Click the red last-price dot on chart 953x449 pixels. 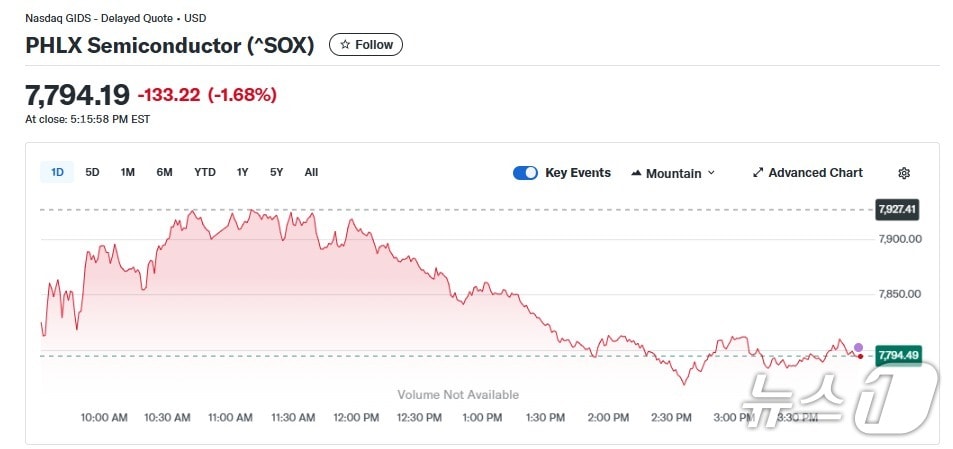coord(860,356)
